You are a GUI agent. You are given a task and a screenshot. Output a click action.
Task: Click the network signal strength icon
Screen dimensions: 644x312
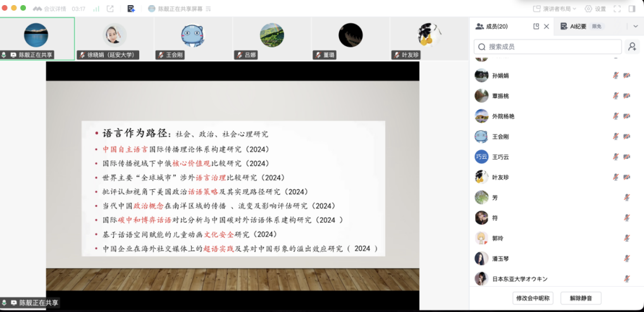[96, 9]
